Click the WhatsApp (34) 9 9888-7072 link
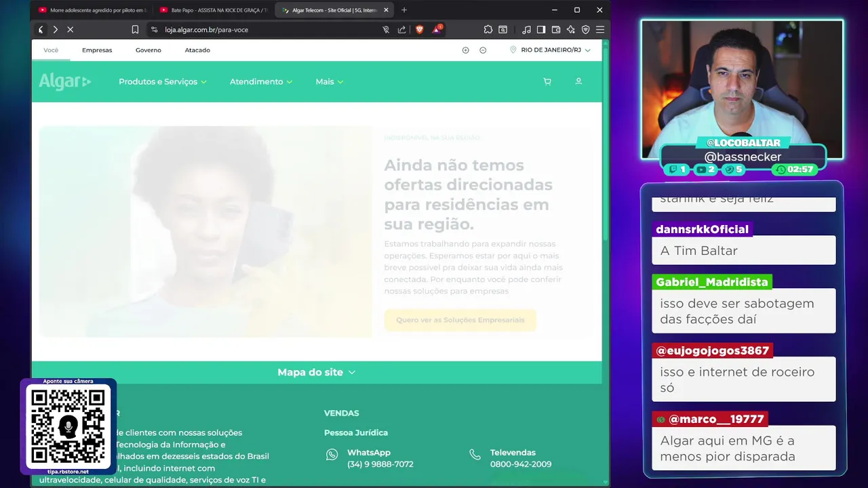The height and width of the screenshot is (488, 868). tap(380, 458)
